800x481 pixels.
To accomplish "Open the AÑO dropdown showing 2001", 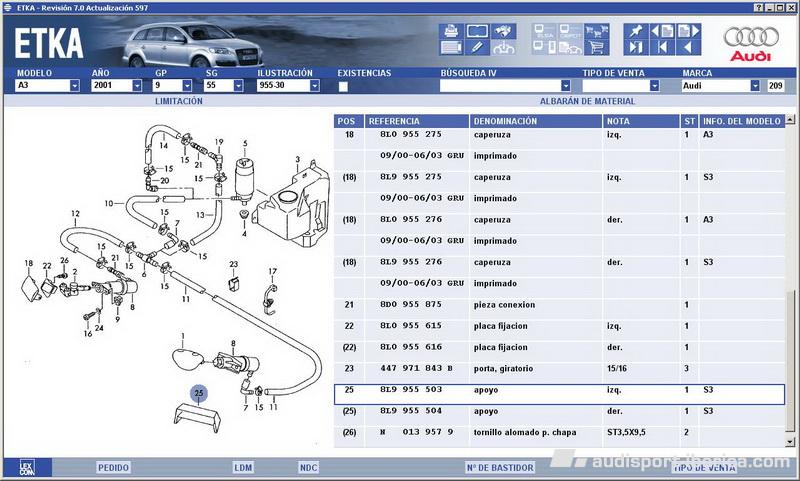I will pyautogui.click(x=137, y=86).
